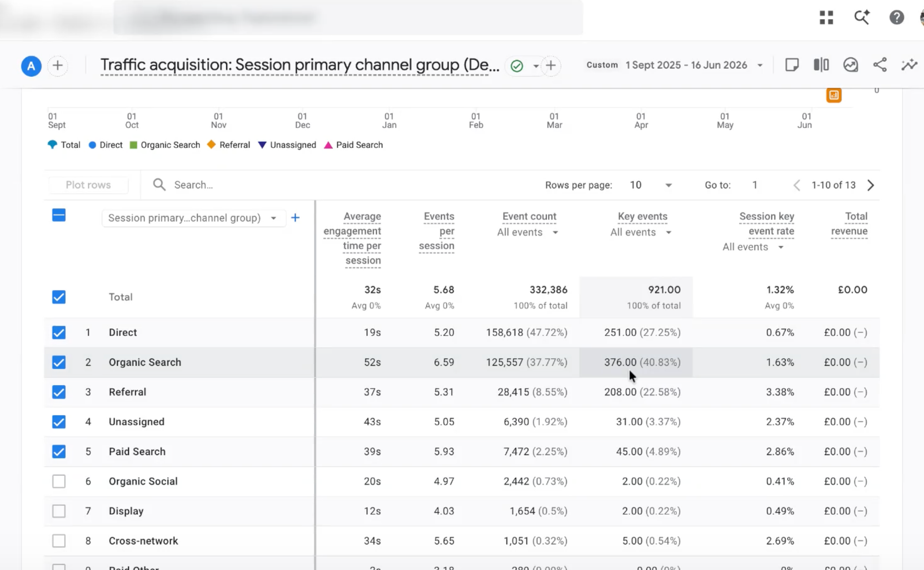Add a secondary dimension with blue plus

pos(295,218)
